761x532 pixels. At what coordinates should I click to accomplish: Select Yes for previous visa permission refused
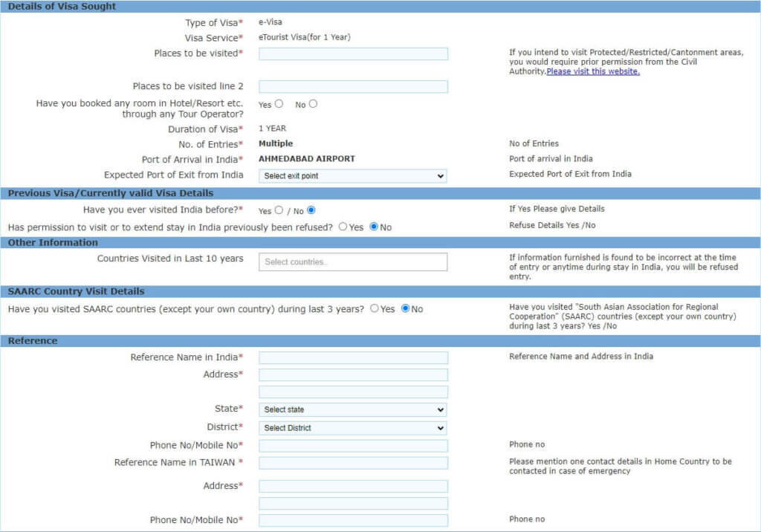tap(343, 227)
